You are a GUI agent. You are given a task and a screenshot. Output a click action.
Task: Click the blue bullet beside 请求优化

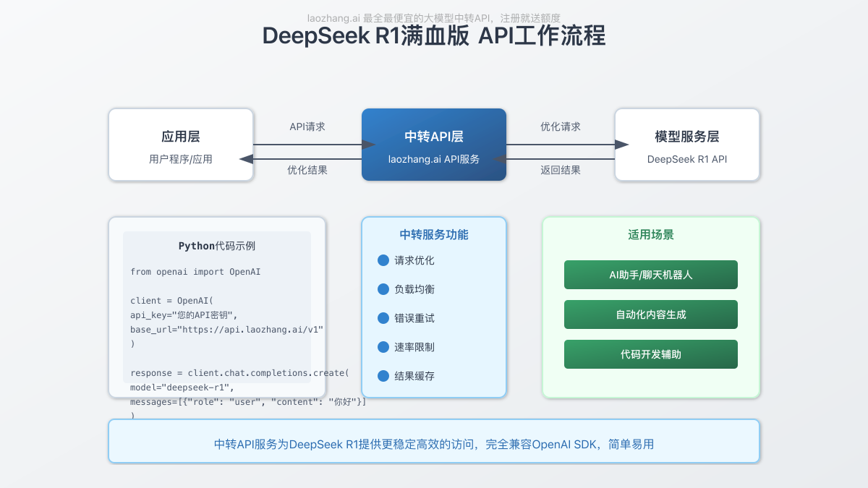[383, 260]
